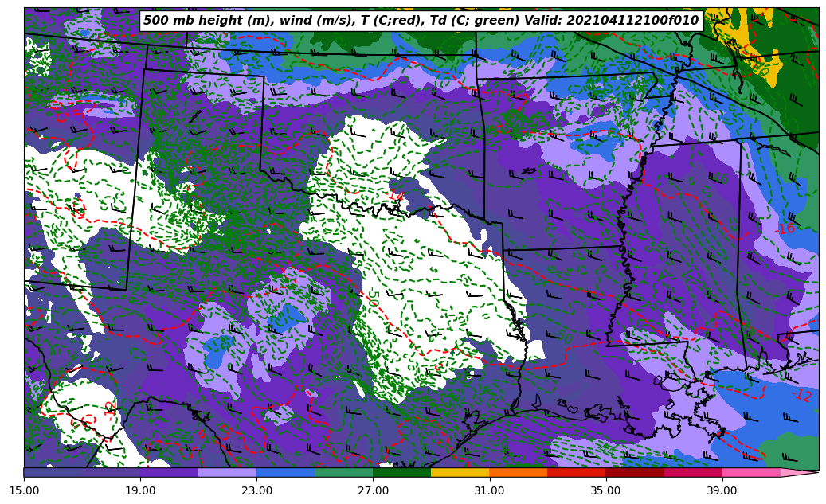The height and width of the screenshot is (504, 826).
Task: Click the red -12 temperature contour label
Action: (802, 395)
